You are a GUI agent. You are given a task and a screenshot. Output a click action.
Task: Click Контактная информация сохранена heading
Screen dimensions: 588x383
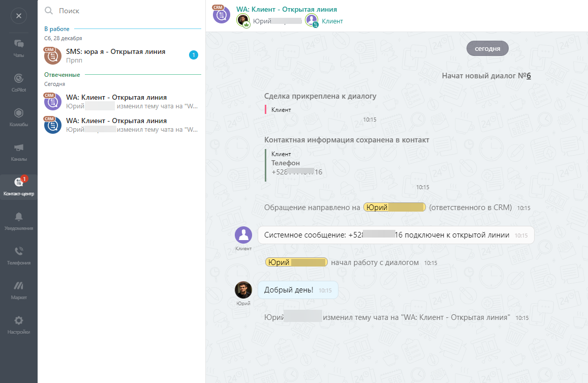[x=347, y=140]
